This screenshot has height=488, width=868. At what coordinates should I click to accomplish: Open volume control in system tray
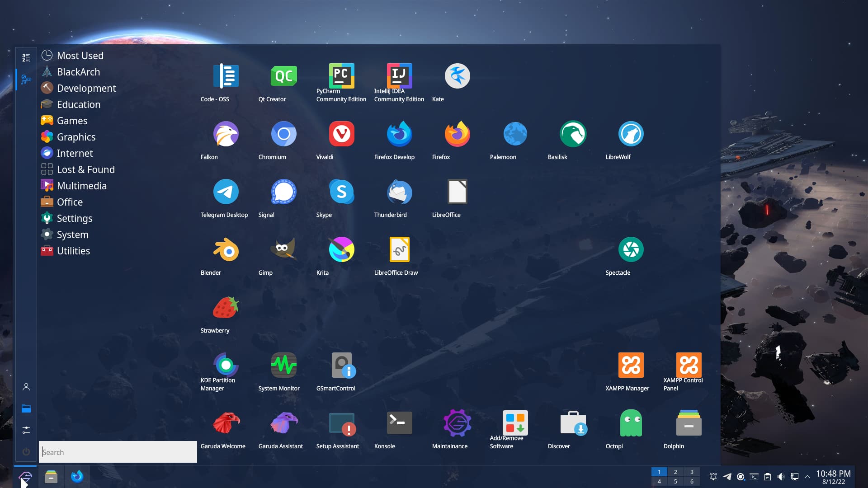point(781,477)
